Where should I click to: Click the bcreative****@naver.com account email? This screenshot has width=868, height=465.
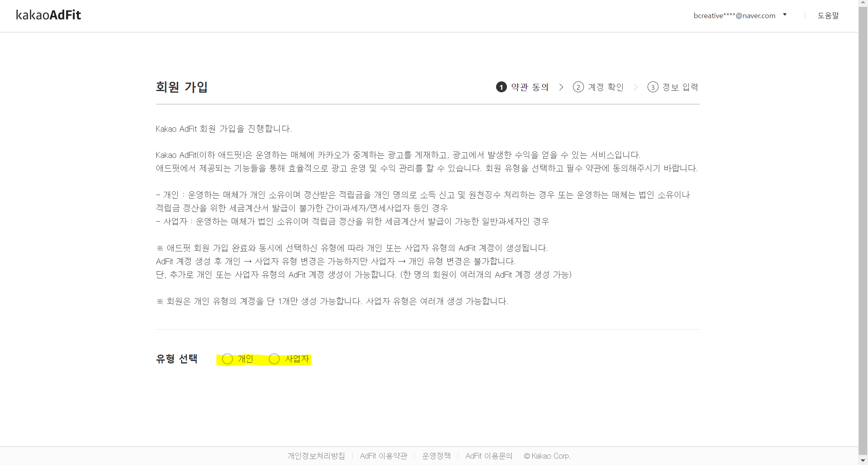pyautogui.click(x=734, y=15)
